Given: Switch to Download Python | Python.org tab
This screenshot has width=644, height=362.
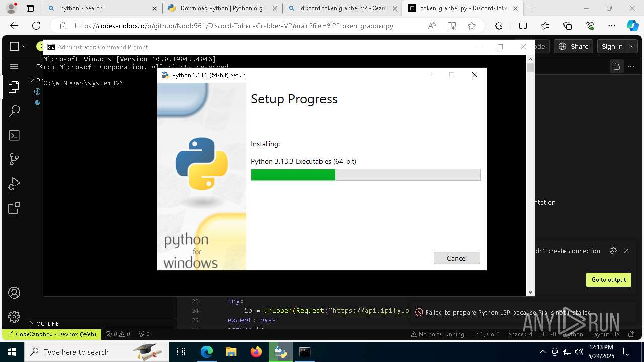Looking at the screenshot, I should pyautogui.click(x=222, y=8).
